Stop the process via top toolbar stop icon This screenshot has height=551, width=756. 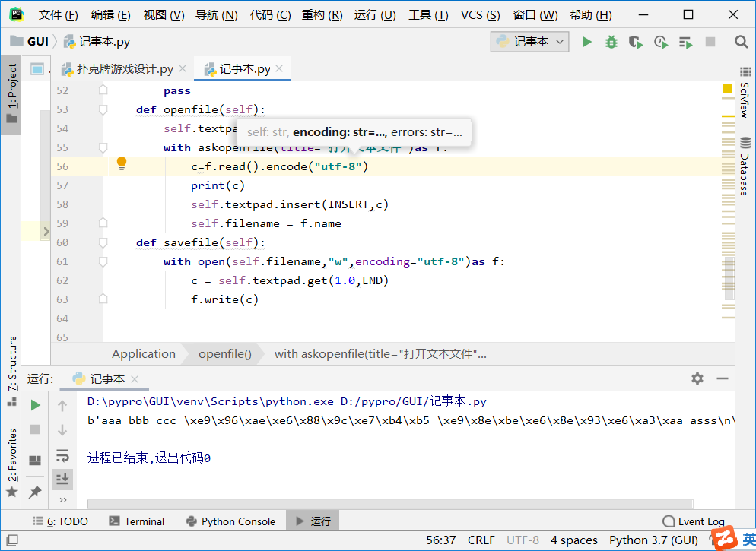pos(710,42)
